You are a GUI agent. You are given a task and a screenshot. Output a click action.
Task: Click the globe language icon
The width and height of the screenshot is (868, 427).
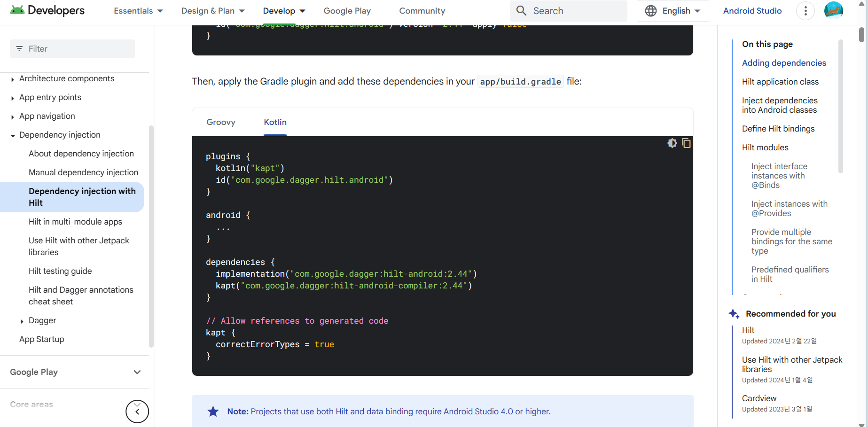pos(651,11)
